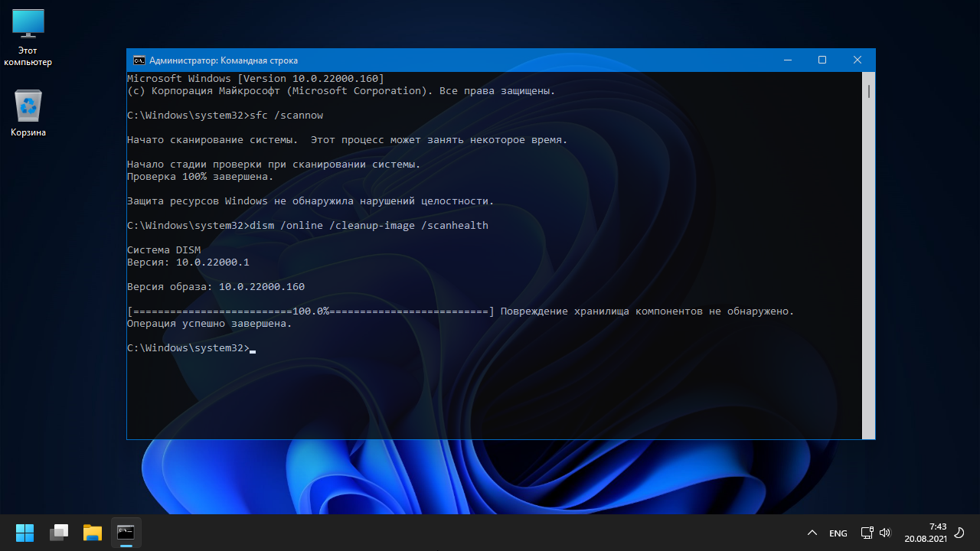Click the Администратор: Командная строка title text

click(x=224, y=60)
